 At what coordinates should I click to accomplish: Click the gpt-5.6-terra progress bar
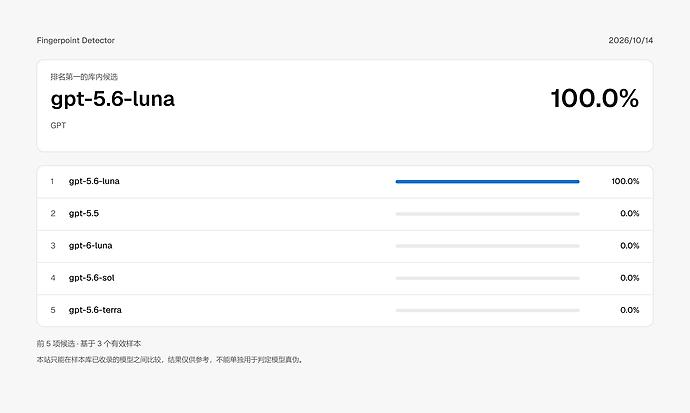[x=488, y=310]
